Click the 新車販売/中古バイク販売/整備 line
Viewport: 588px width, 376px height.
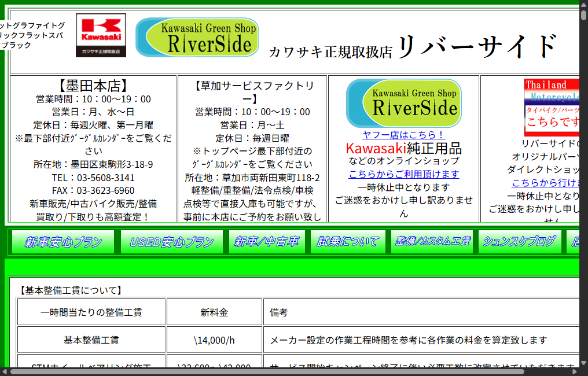coord(93,204)
